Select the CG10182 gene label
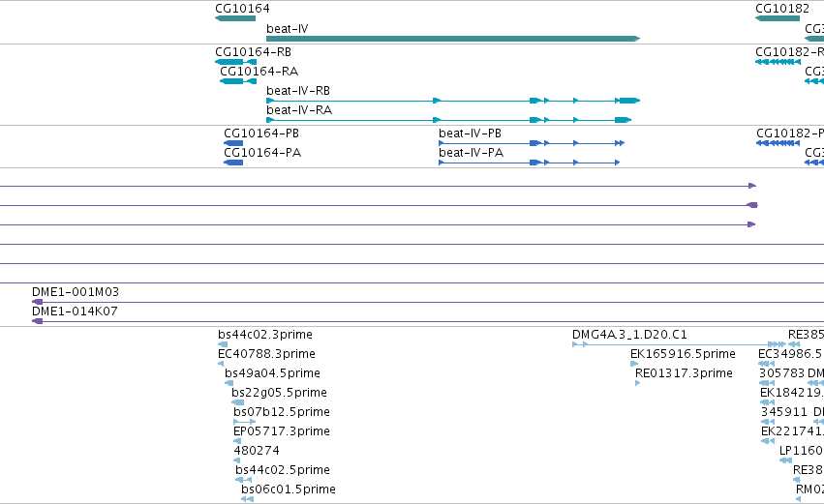 click(782, 9)
